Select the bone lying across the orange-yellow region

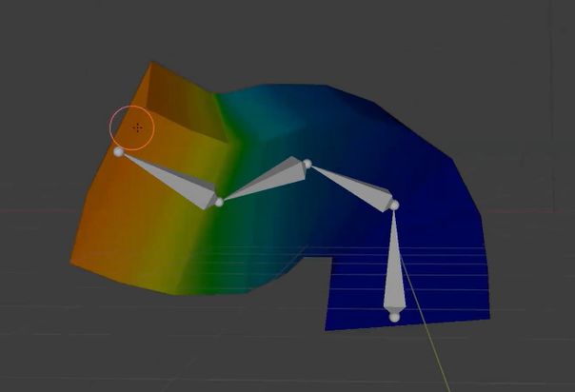[170, 182]
